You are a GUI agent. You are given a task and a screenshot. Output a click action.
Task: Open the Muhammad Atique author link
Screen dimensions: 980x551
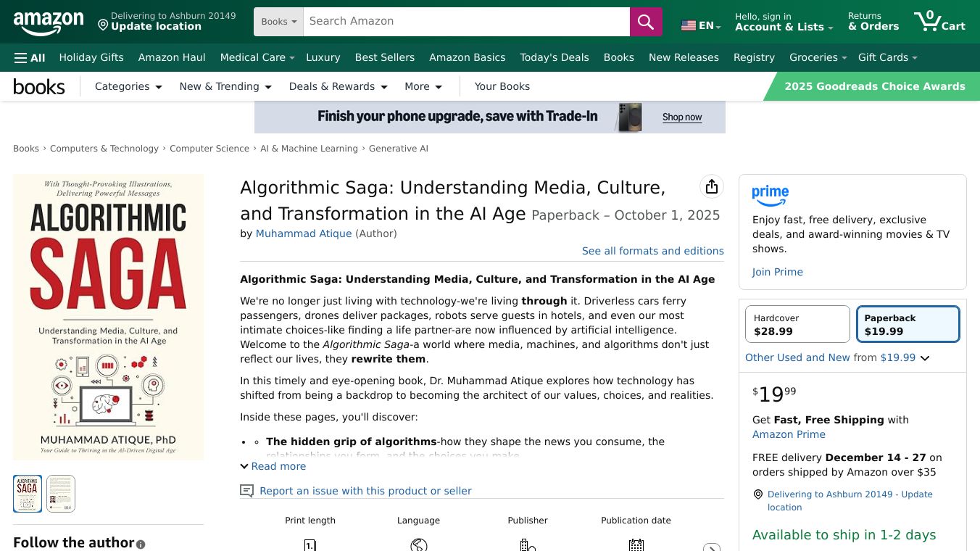(x=304, y=233)
